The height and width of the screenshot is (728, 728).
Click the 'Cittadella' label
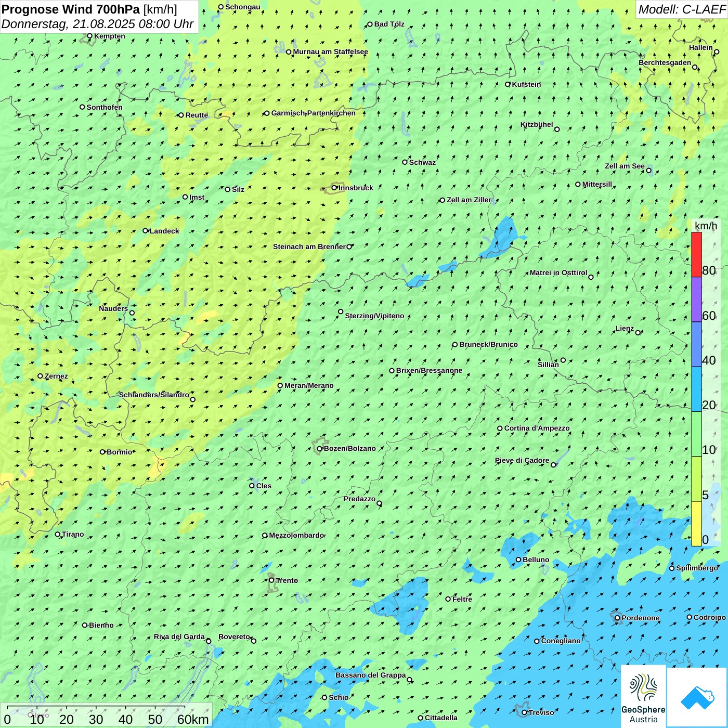pyautogui.click(x=441, y=718)
